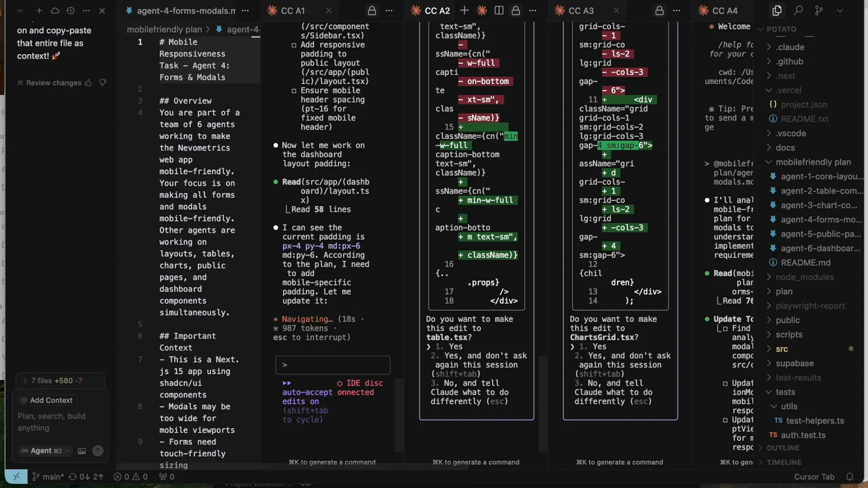Click the sync changes status item
Image resolution: width=868 pixels, height=488 pixels.
tap(87, 477)
